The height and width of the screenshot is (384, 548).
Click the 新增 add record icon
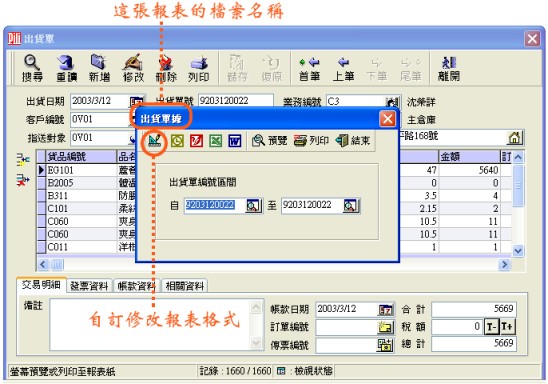[99, 68]
